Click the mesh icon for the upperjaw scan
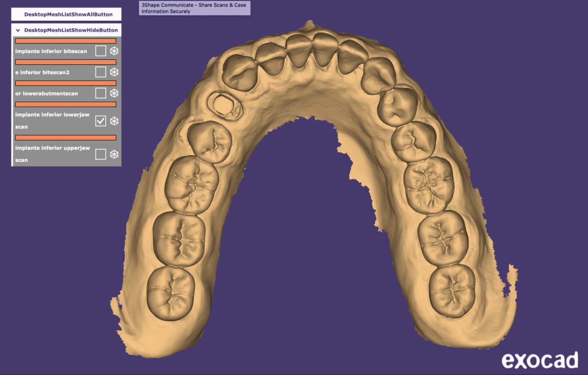This screenshot has width=588, height=375. point(114,155)
